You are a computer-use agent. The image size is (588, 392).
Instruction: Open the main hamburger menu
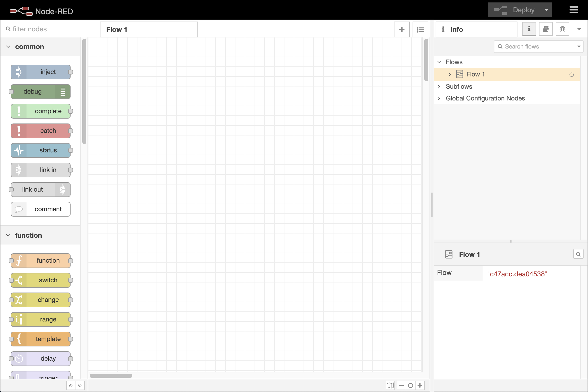(574, 10)
